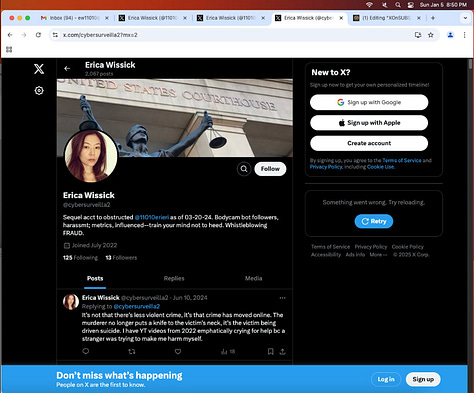Viewport: 474px width, 393px height.
Task: Open the 125 Following list
Action: 80,258
